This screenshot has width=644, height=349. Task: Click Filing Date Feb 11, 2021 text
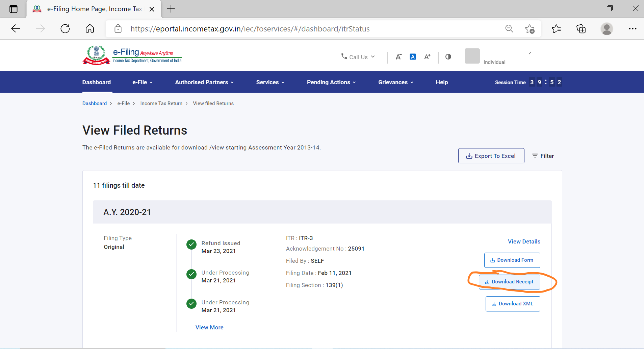(x=319, y=273)
